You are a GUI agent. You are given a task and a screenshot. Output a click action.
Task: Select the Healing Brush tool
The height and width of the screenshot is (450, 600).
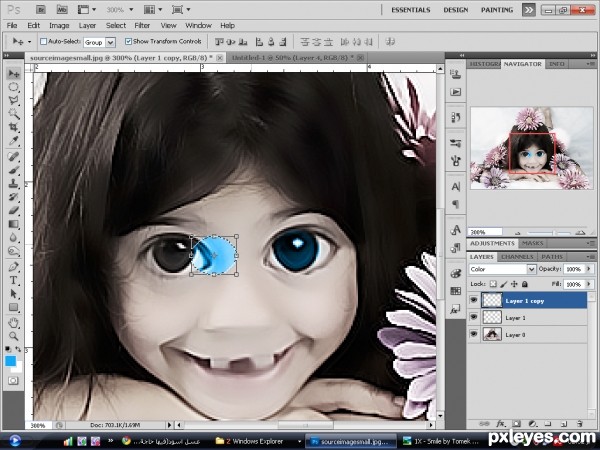13,157
